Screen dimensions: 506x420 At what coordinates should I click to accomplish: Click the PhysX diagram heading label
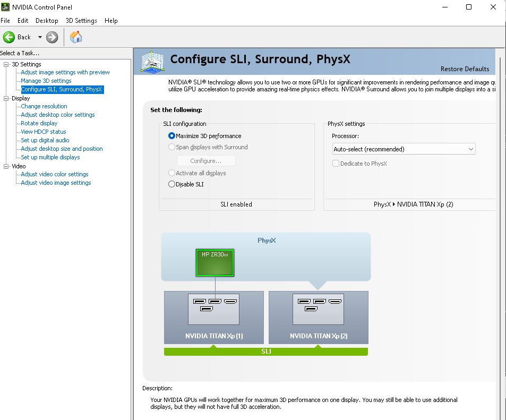tap(267, 241)
